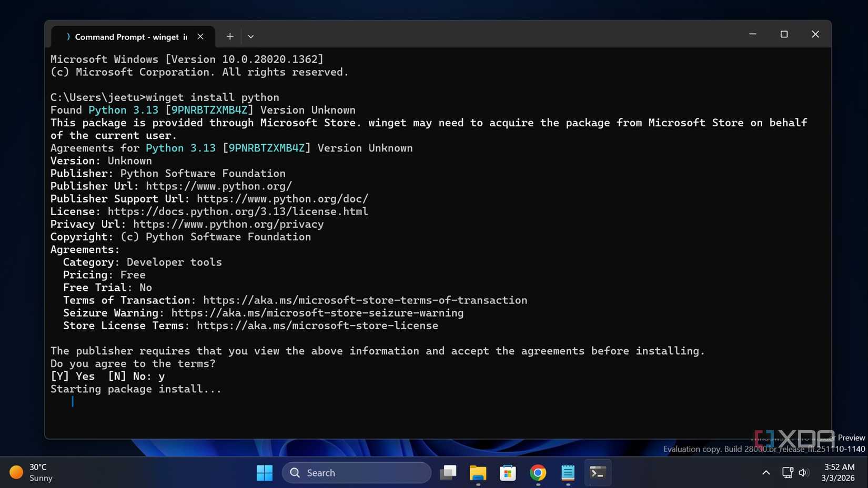Open Notepad from the taskbar
Image resolution: width=868 pixels, height=488 pixels.
568,473
